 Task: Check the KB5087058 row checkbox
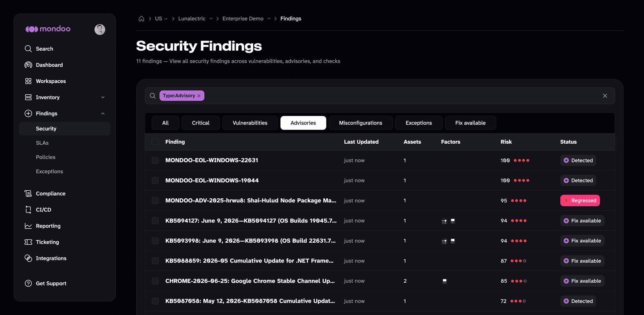click(155, 301)
